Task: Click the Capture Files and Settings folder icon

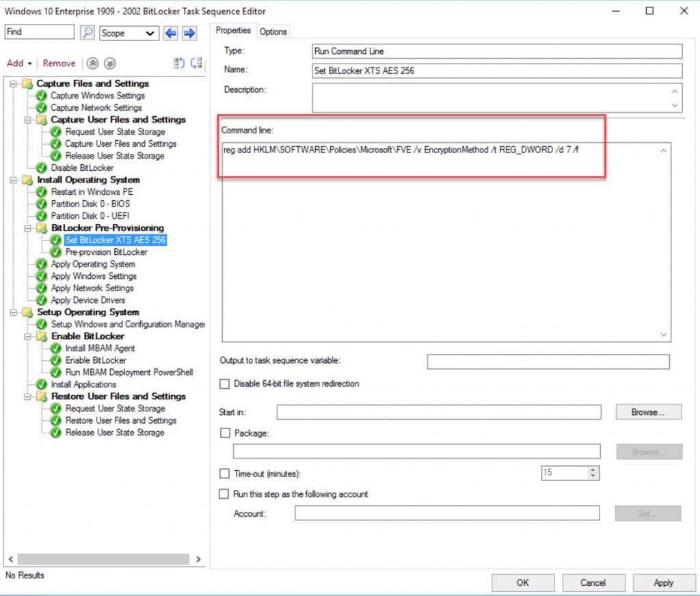Action: point(27,83)
